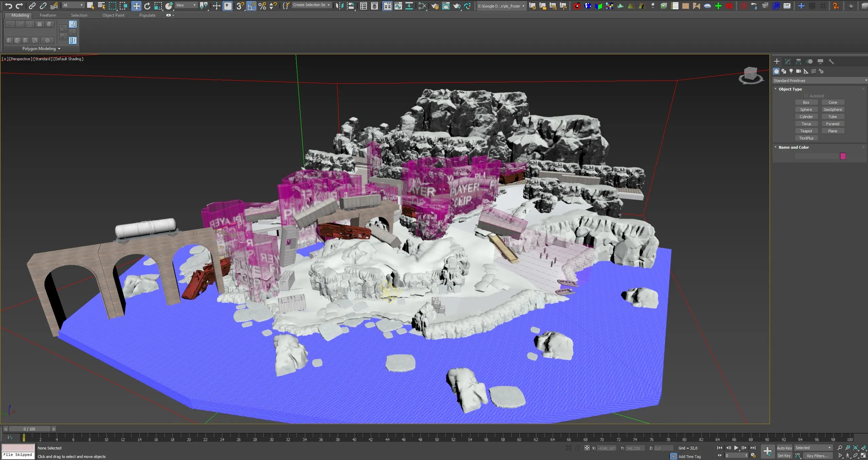Toggle Angle Snap on the main toolbar
Viewport: 868px width, 460px height.
pos(251,6)
